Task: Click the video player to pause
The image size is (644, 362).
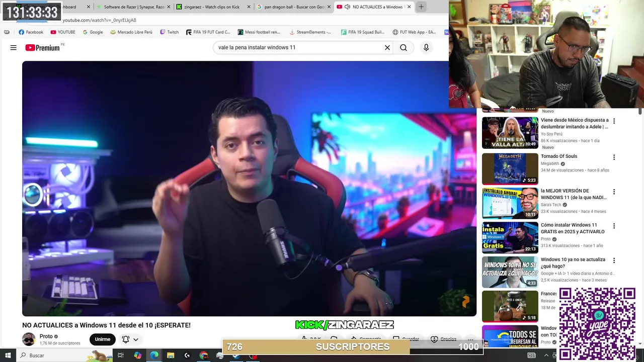Action: pyautogui.click(x=249, y=189)
